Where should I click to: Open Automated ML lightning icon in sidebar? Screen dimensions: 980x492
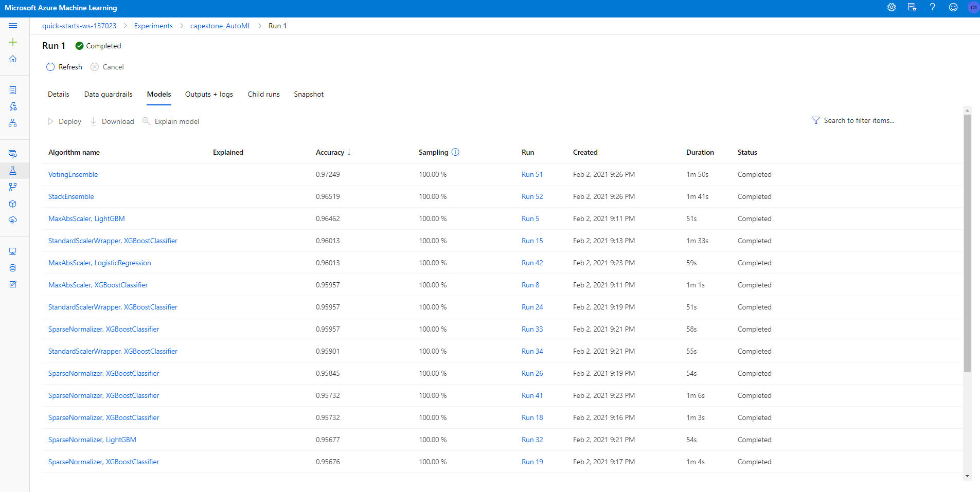click(x=13, y=106)
